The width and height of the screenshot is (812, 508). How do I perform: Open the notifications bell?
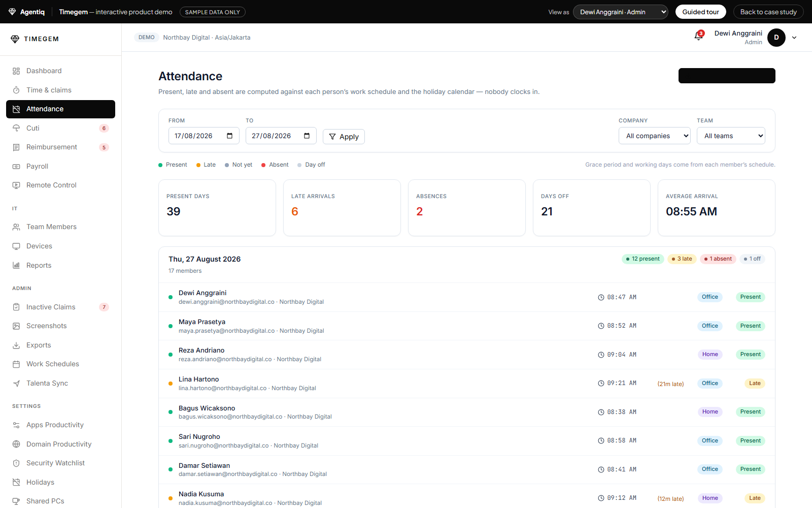click(699, 37)
